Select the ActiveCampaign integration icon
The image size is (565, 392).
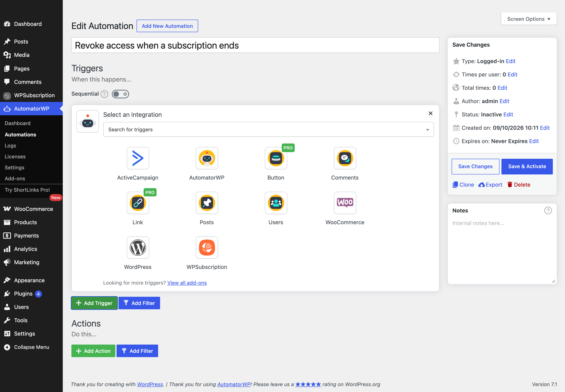tap(138, 158)
